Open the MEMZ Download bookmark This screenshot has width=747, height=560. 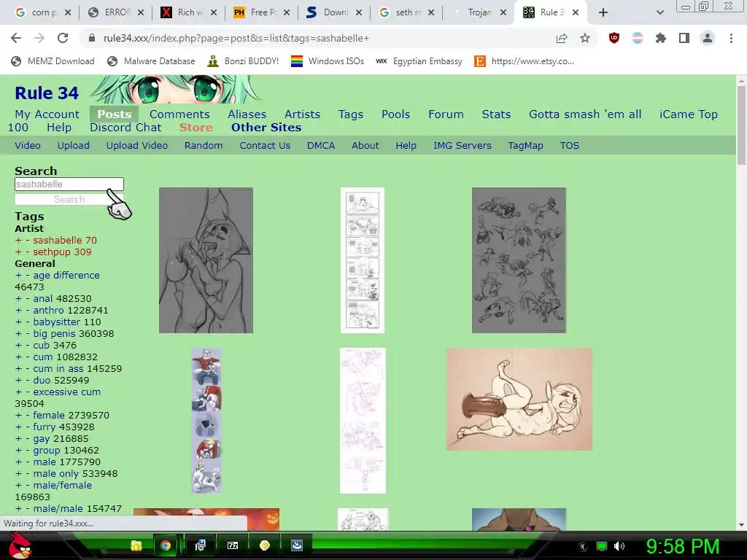coord(53,61)
